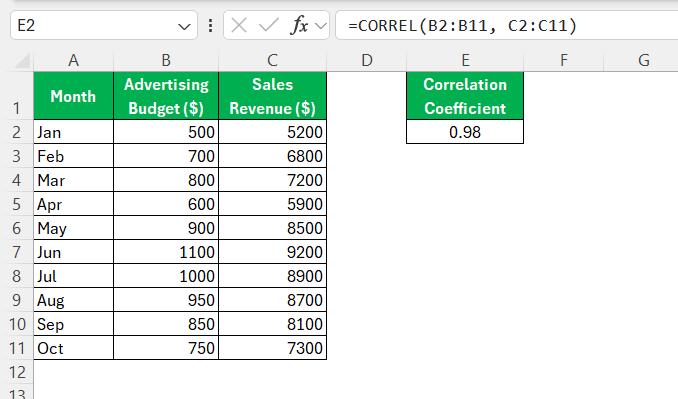
Task: Click the Correlation Coefficient header cell
Action: [465, 96]
